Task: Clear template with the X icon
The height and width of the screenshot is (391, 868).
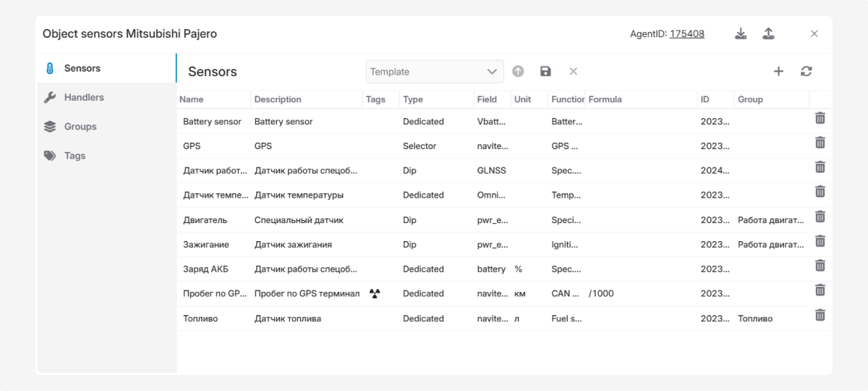Action: pos(573,71)
